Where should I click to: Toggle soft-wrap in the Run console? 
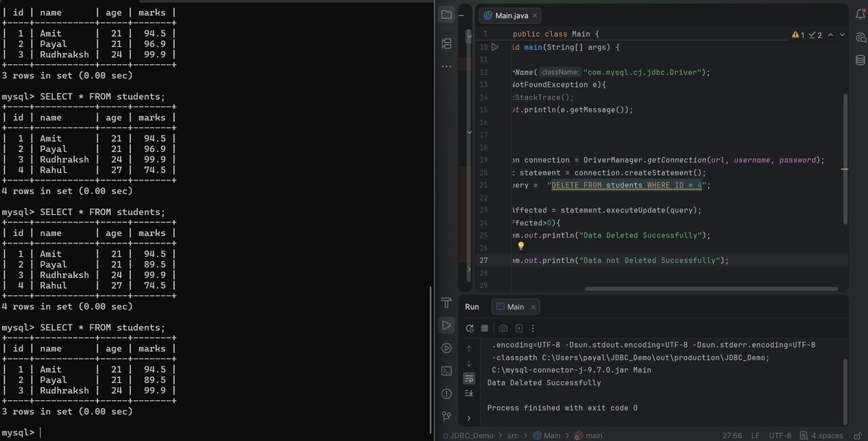click(x=469, y=378)
